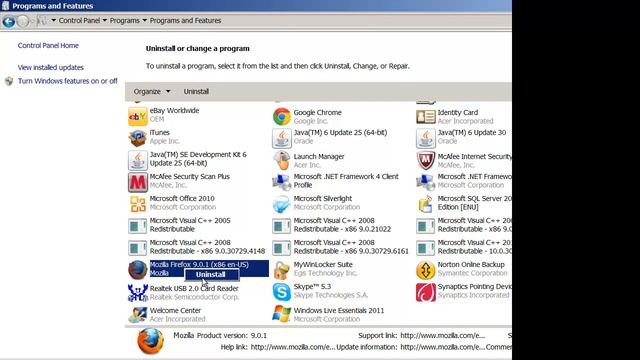Select the MyWinLocker Suite entry text

pos(325,269)
